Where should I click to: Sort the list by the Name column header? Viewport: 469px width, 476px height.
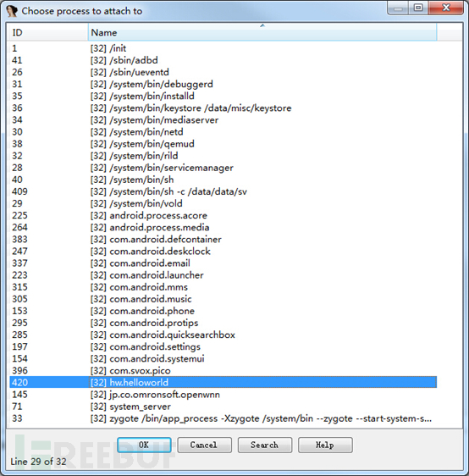pyautogui.click(x=262, y=32)
